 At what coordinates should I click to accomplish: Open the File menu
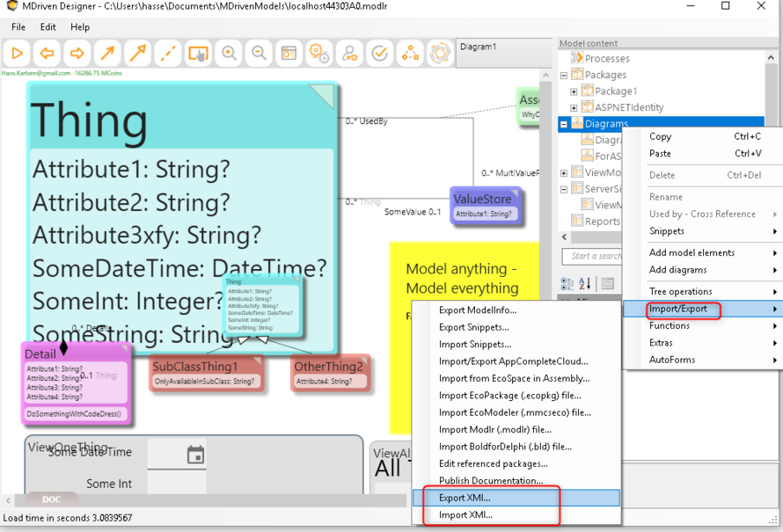click(18, 27)
